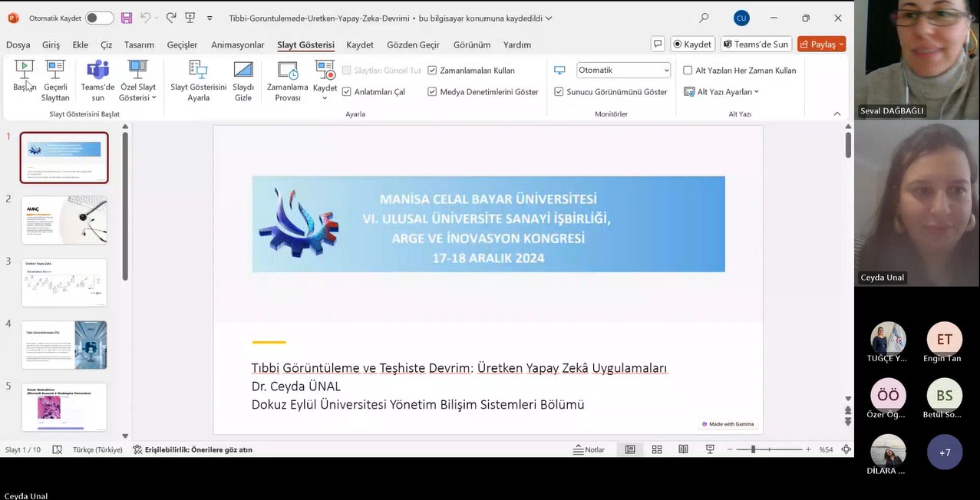Expand the Özel Slayt Gösterisi dropdown
980x500 pixels.
pyautogui.click(x=137, y=80)
